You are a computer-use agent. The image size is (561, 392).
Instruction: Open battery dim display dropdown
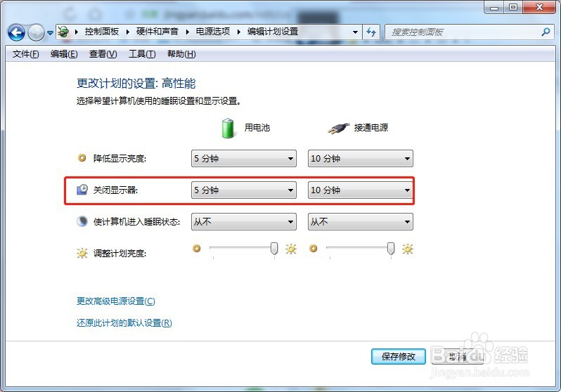coord(244,159)
